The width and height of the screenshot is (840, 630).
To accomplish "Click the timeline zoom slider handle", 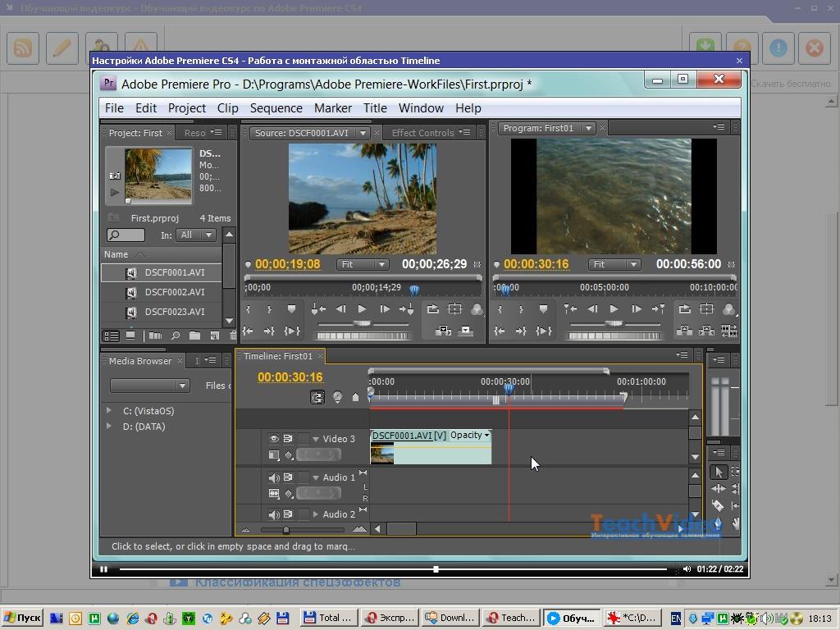I will (285, 530).
